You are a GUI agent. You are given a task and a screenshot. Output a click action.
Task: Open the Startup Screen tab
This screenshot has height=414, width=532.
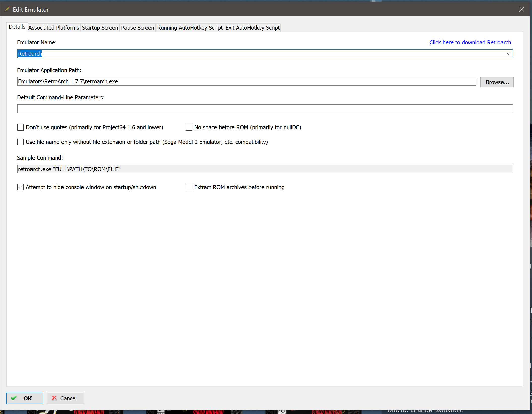[x=100, y=28]
